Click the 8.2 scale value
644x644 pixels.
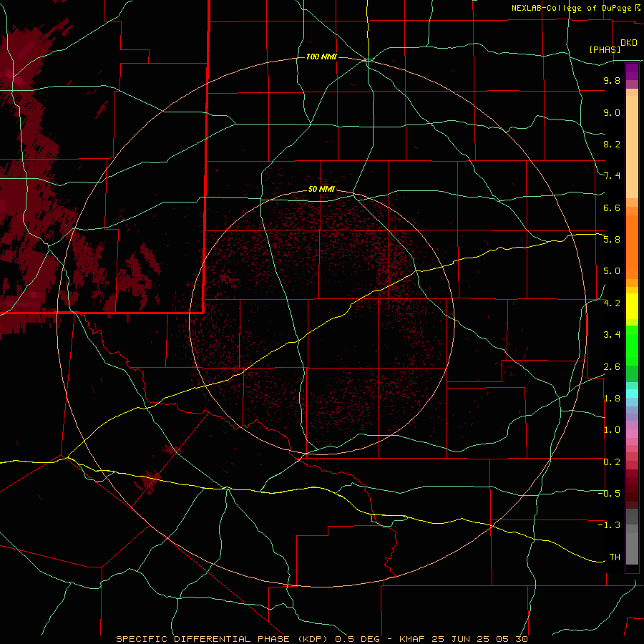(612, 144)
